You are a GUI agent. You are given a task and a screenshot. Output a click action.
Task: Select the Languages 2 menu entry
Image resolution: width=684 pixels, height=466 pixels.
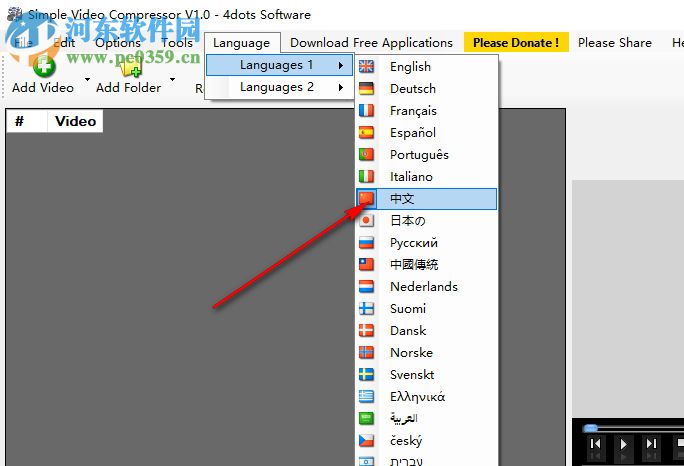coord(279,87)
